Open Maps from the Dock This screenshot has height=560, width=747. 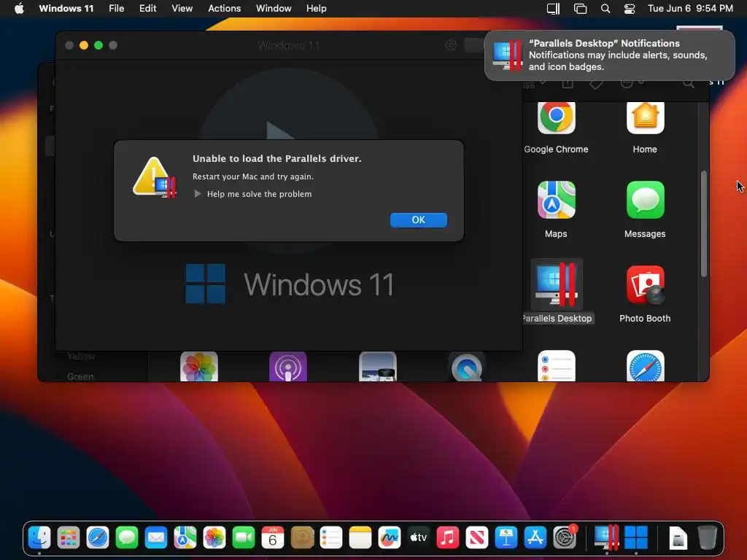coord(185,538)
